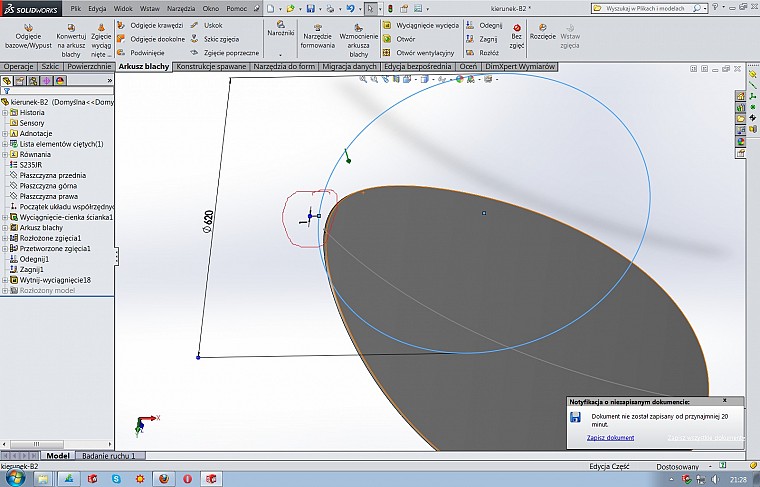Viewport: 760px width, 487px height.
Task: Open the DimXpertManager panel tab
Action: [47, 80]
